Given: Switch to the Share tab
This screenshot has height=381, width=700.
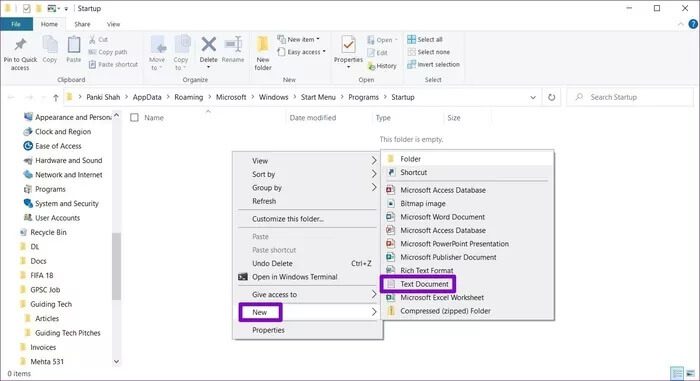Looking at the screenshot, I should 82,24.
